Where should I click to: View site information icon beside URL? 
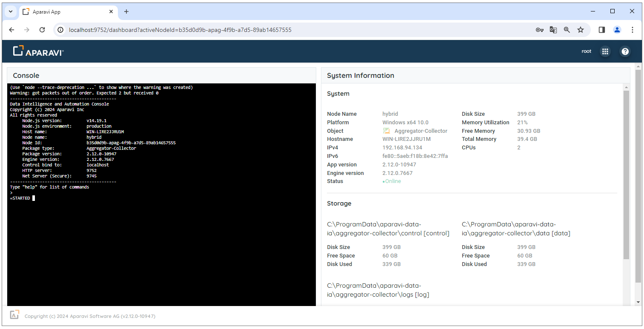pos(61,30)
